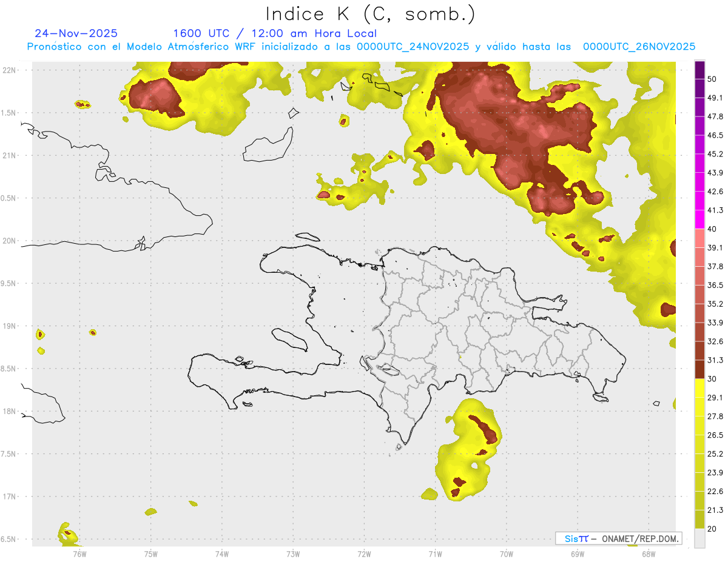Click the olive swatch between 21.3 and 20
The width and height of the screenshot is (728, 562).
(699, 520)
